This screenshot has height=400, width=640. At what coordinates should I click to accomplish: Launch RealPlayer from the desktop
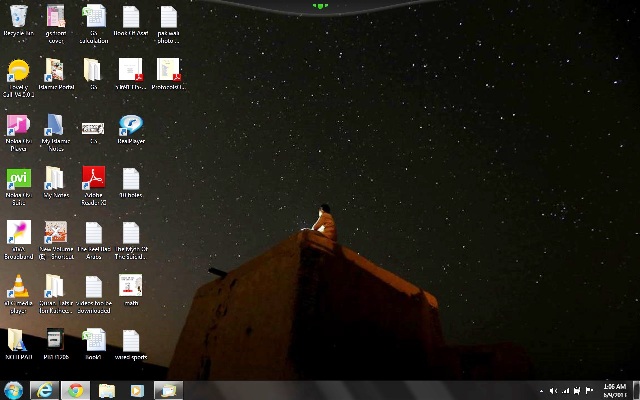(131, 124)
